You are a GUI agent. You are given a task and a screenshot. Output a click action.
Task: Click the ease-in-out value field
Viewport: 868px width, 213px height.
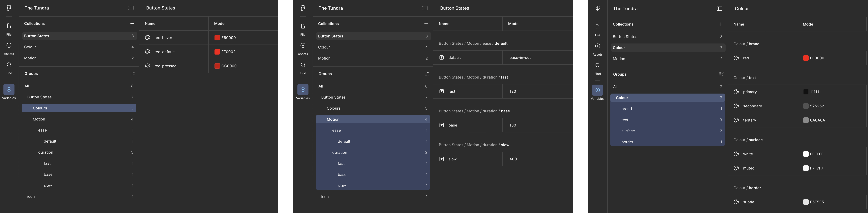click(x=520, y=58)
